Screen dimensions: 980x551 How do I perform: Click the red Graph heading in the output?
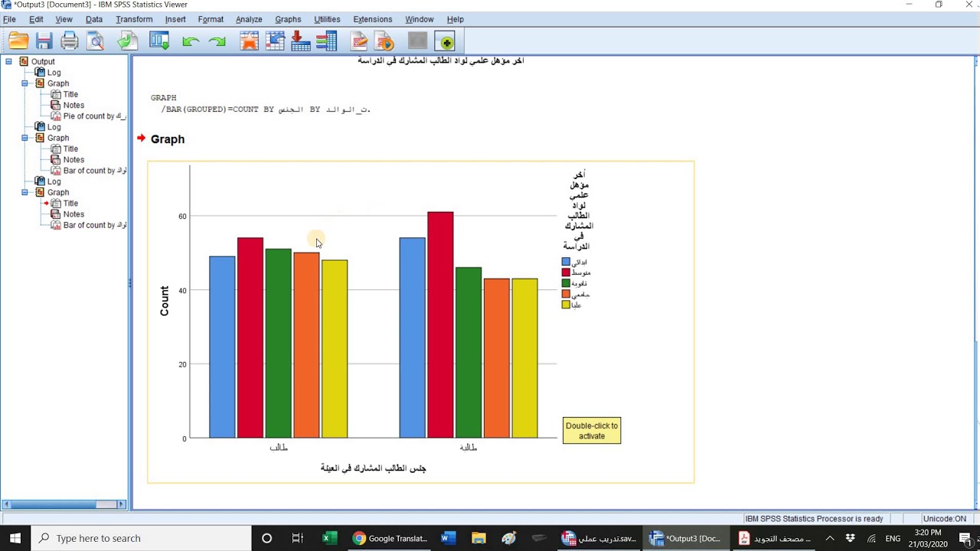[168, 139]
